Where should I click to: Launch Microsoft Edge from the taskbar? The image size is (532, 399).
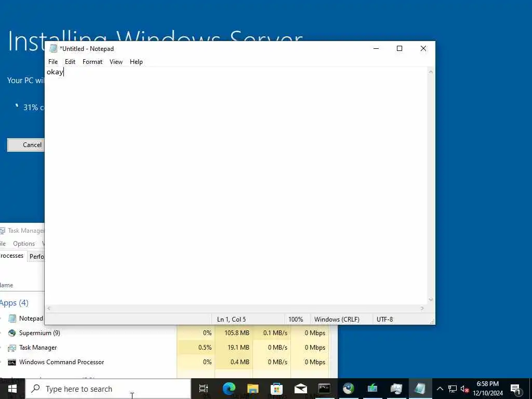(229, 389)
